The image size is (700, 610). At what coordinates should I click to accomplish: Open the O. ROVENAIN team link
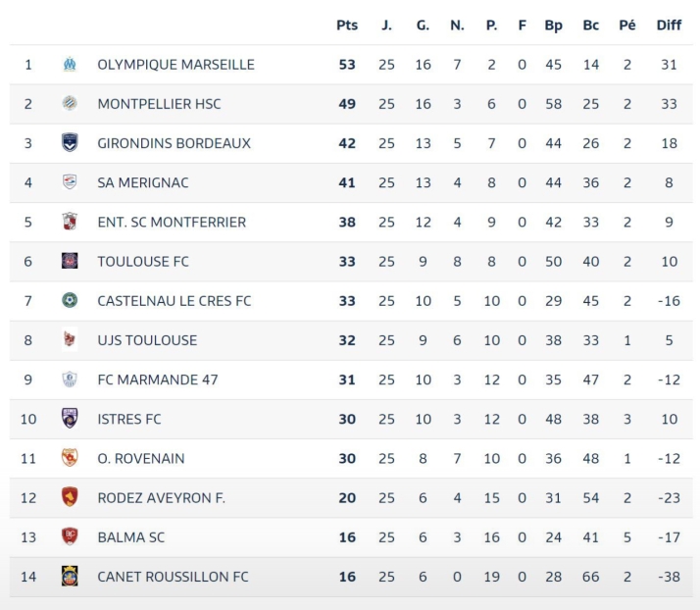141,458
